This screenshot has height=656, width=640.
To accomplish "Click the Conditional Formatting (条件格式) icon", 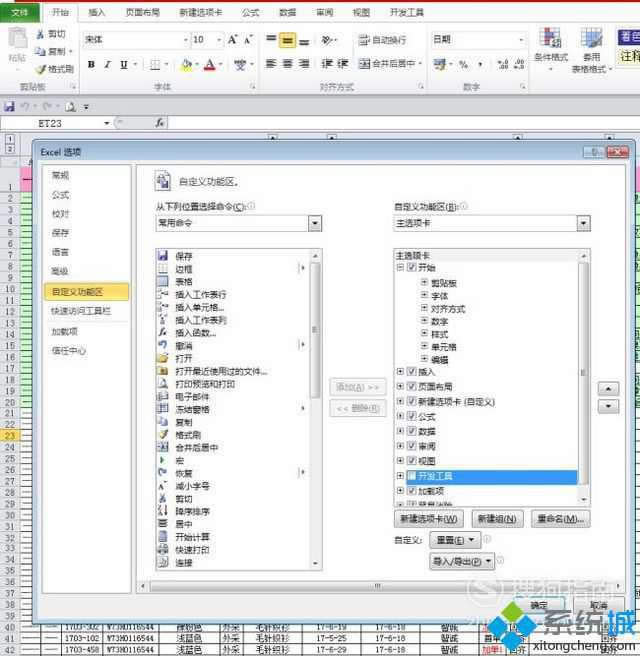I will [x=550, y=38].
